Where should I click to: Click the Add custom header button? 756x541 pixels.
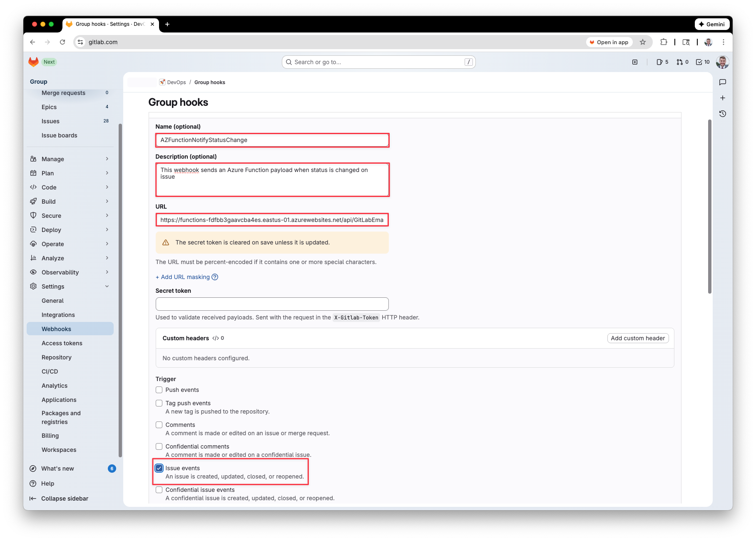click(x=637, y=338)
